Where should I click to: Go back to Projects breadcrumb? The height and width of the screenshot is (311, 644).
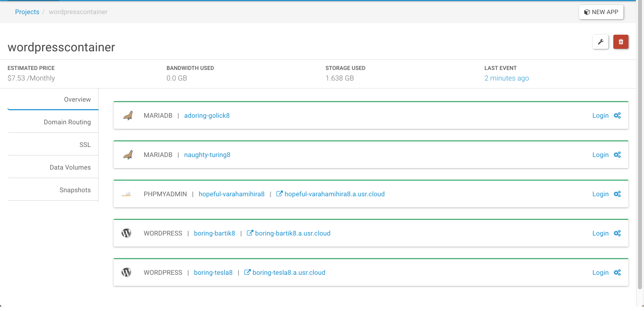tap(27, 12)
